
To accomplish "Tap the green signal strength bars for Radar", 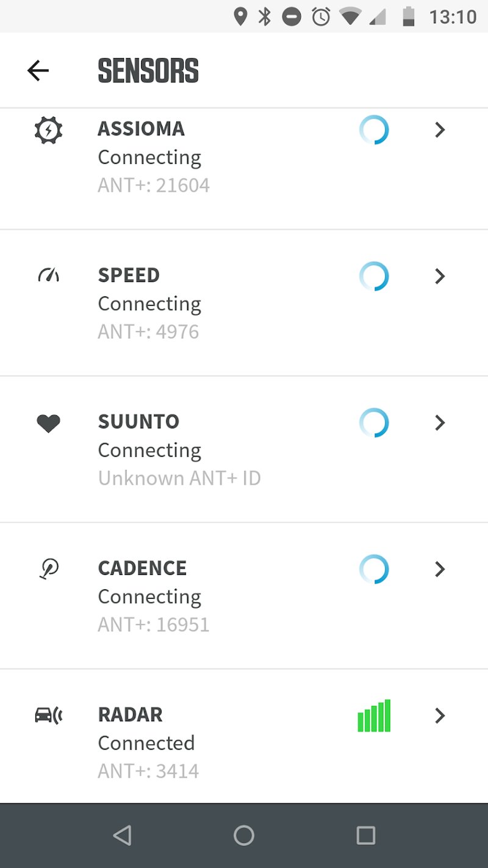I will pyautogui.click(x=374, y=716).
